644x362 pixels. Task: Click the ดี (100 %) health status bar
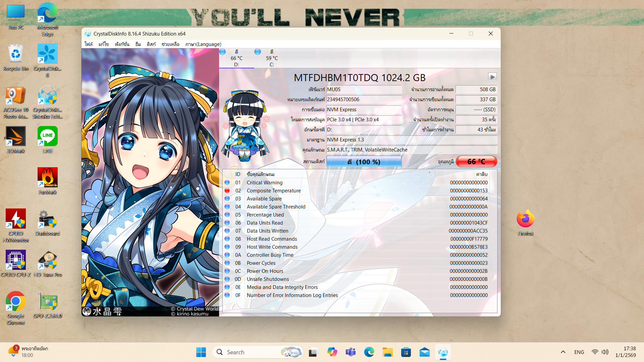[x=364, y=162]
